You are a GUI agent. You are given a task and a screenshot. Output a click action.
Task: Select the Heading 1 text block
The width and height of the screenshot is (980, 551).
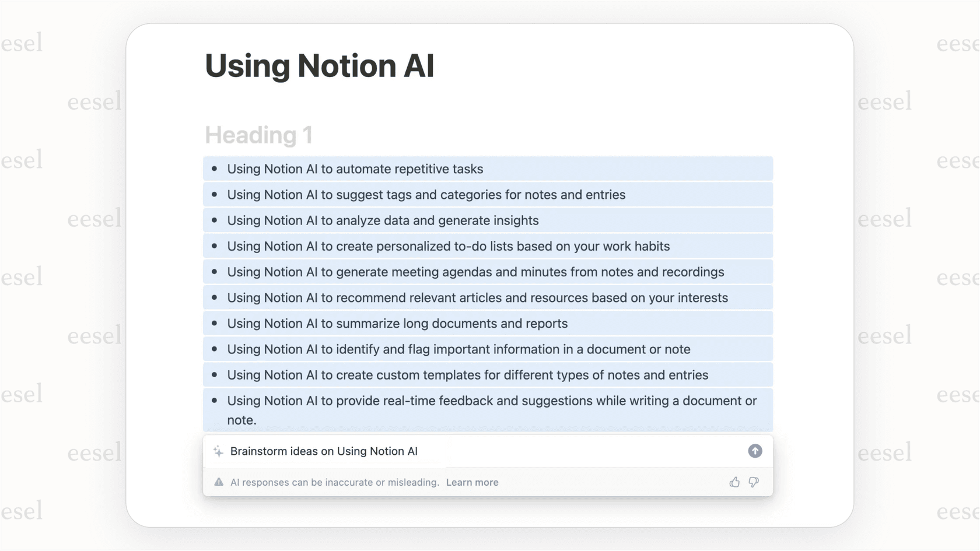(x=258, y=135)
